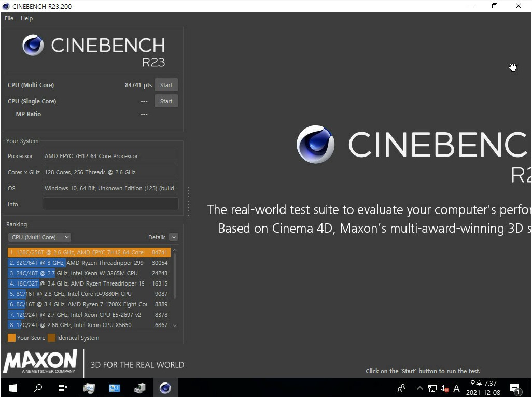Open the notification center icon

(515, 389)
